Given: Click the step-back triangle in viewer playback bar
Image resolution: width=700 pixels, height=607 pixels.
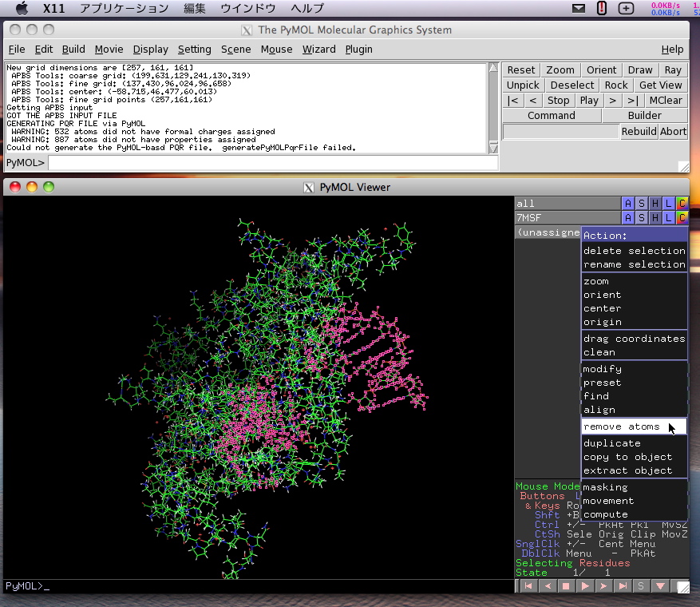Looking at the screenshot, I should (548, 586).
